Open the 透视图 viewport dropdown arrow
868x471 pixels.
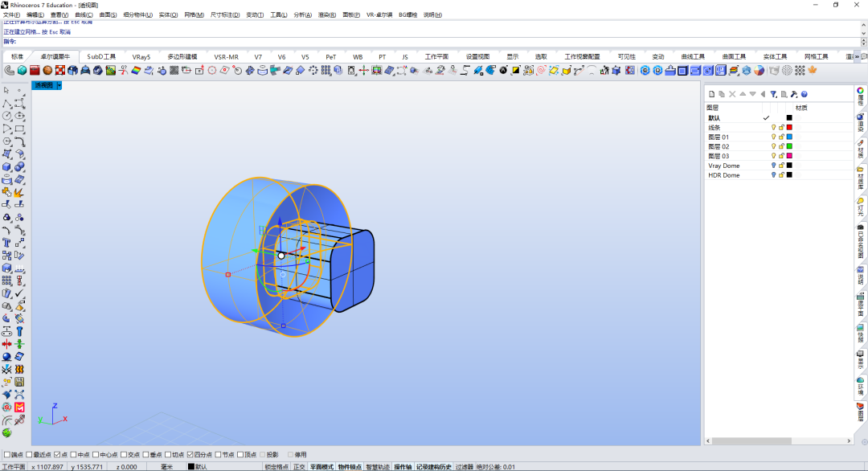(x=59, y=85)
